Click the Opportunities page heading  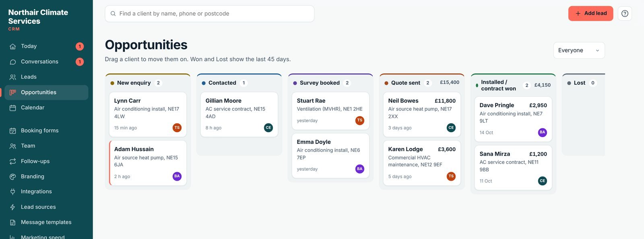(x=146, y=45)
